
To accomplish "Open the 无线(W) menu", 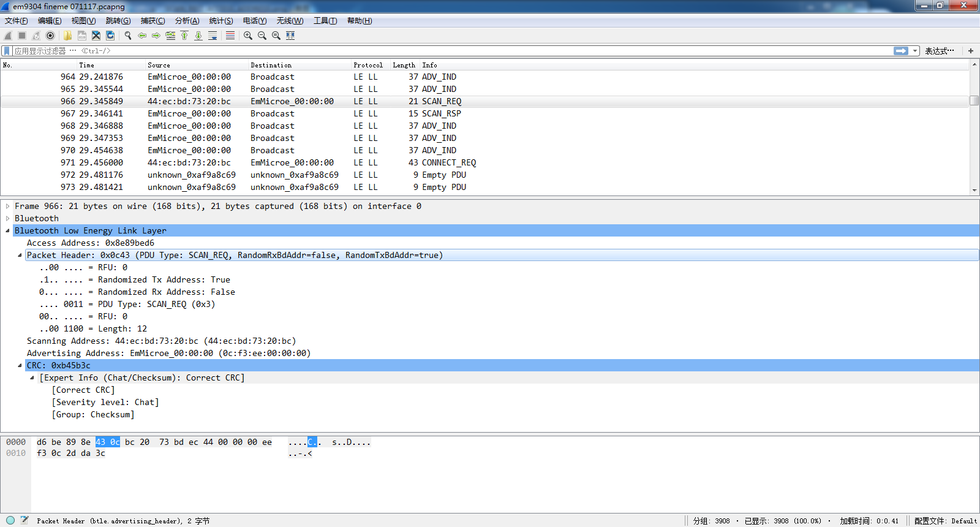I will tap(290, 21).
